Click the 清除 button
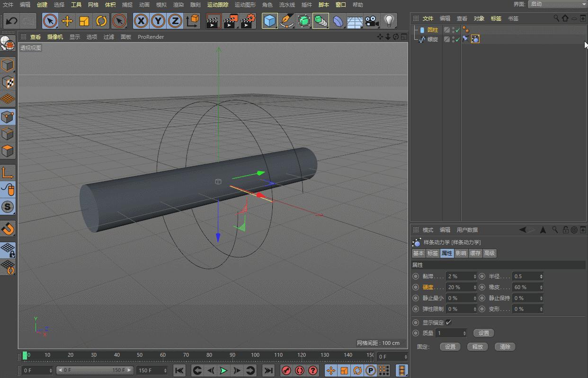588x378 pixels. pyautogui.click(x=505, y=347)
